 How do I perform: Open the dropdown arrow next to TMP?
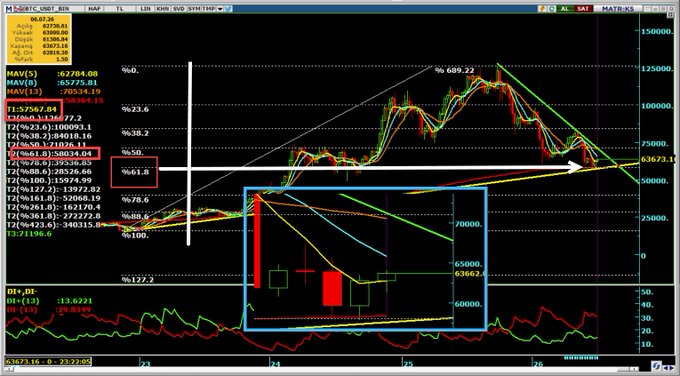[220, 9]
